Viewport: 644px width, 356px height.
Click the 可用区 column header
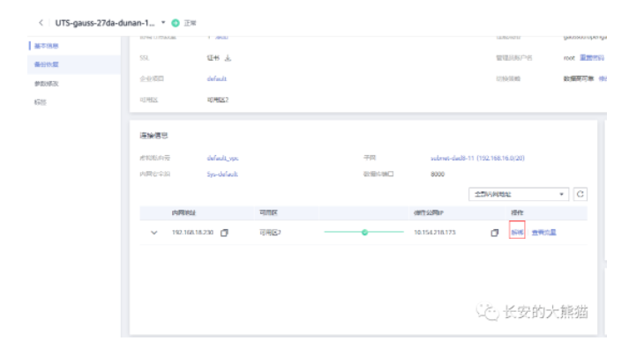(268, 213)
